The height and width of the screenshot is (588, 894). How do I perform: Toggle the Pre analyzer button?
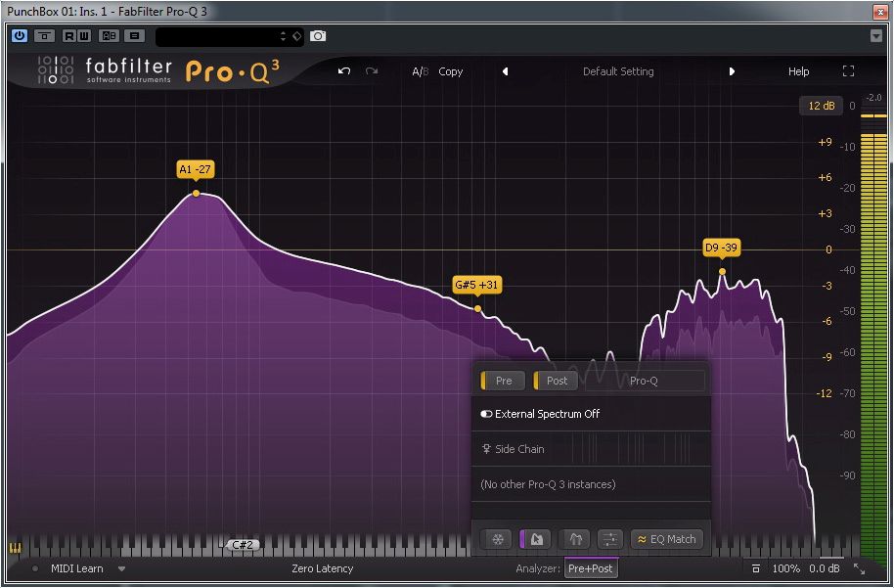pos(503,381)
